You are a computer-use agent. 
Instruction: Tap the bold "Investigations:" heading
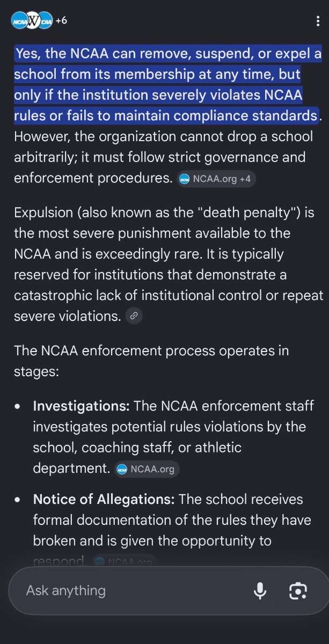pos(82,406)
